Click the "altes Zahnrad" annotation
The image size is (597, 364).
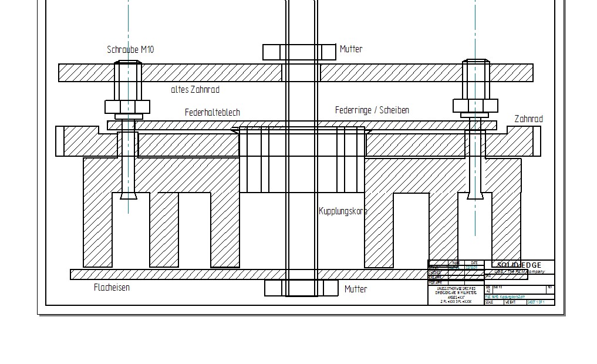coord(195,90)
